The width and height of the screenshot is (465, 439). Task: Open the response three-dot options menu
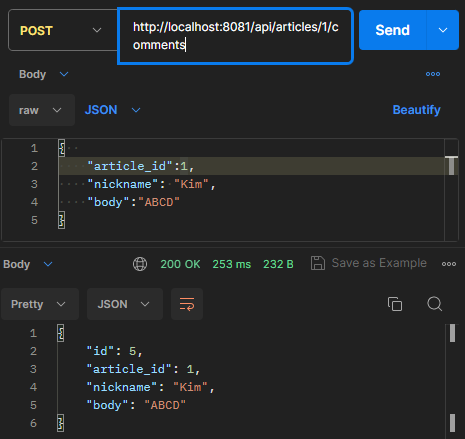tap(449, 264)
